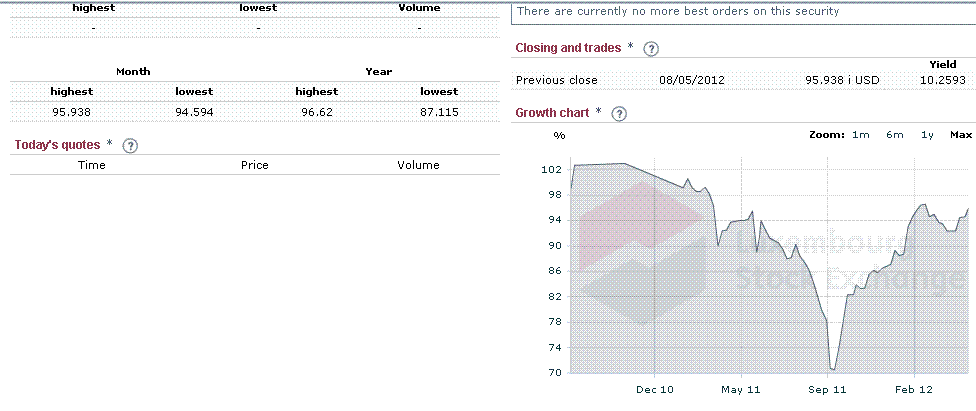976x411 pixels.
Task: Set chart zoom to 1m
Action: [860, 134]
